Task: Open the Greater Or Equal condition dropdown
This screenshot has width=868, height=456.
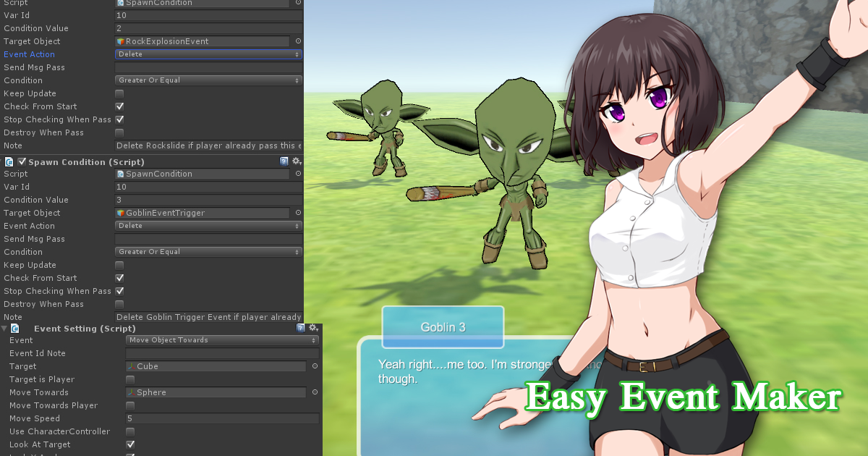Action: (208, 80)
